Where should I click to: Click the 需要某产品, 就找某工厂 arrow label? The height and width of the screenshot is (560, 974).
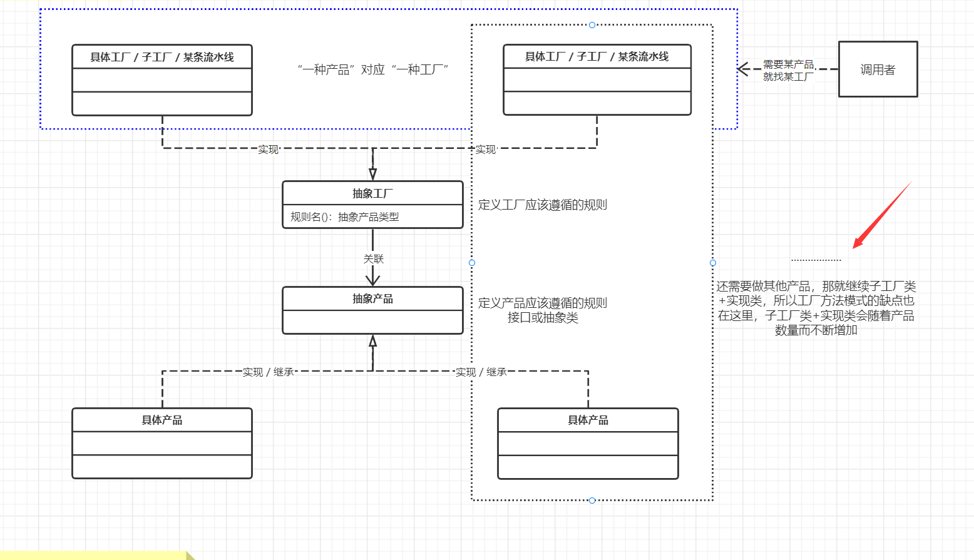[789, 70]
